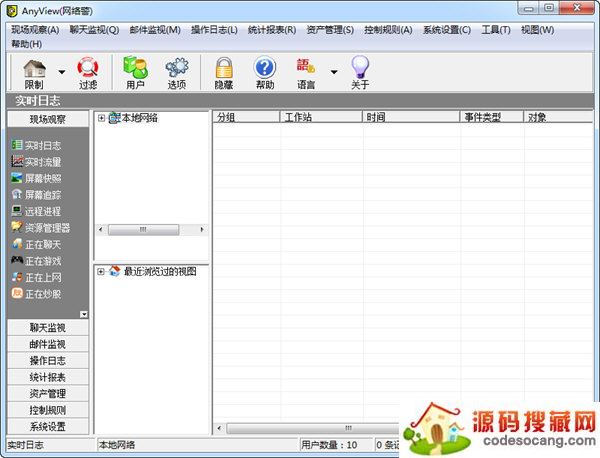The image size is (600, 458).
Task: Open the 系统设置(C) menu
Action: (x=446, y=29)
